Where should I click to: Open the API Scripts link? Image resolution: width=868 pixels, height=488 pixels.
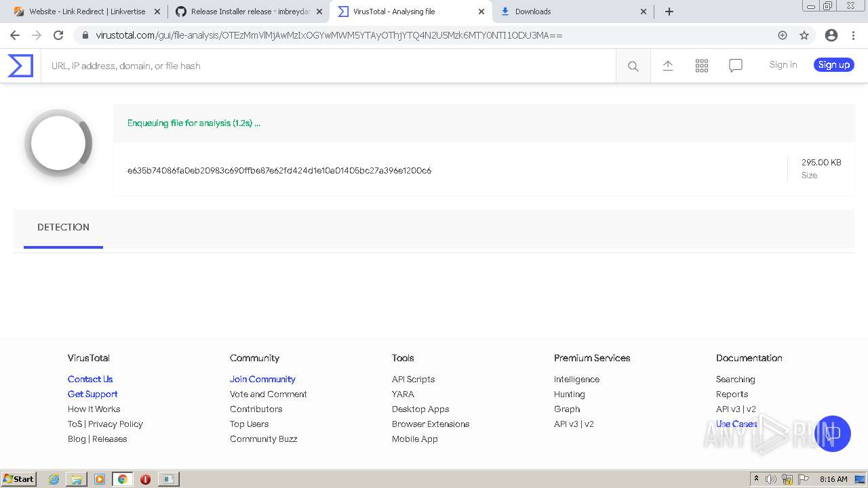coord(413,380)
